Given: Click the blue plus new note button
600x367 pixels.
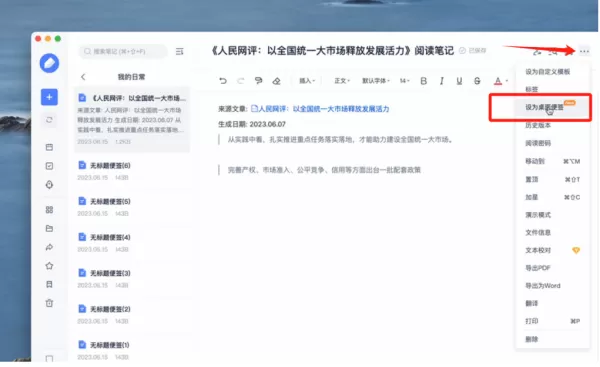Looking at the screenshot, I should 49,97.
